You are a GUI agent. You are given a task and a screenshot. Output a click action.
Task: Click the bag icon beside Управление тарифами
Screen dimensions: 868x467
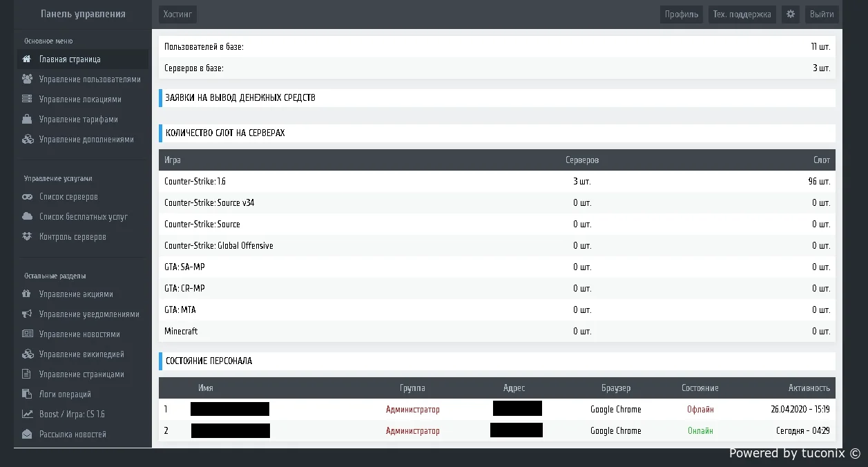(27, 120)
